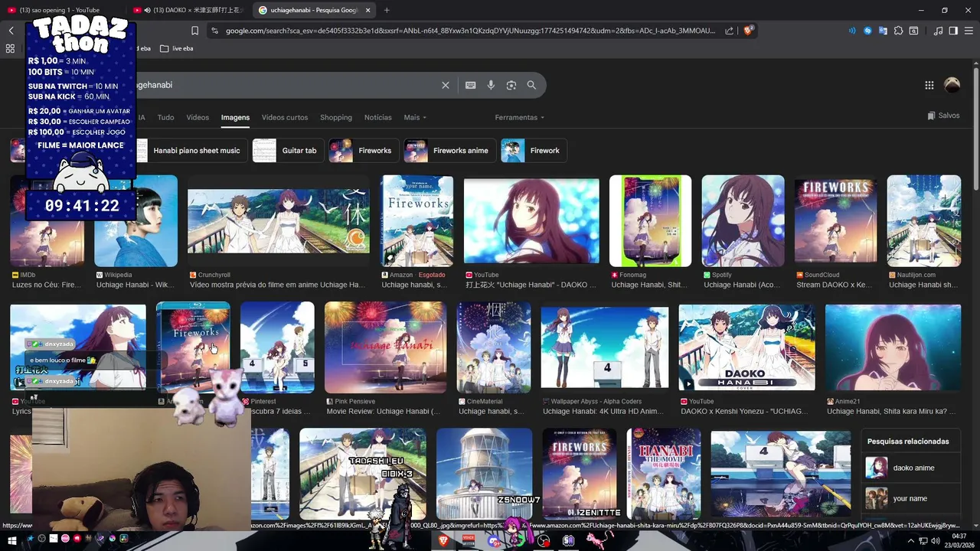Screen dimensions: 980x551
Task: Click the volume icon in system tray
Action: 935,541
